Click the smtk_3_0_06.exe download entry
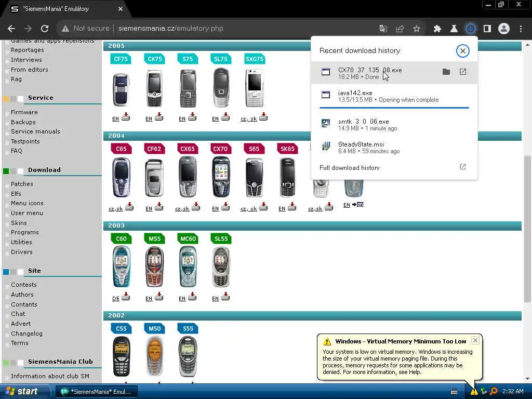The height and width of the screenshot is (399, 532). pyautogui.click(x=394, y=125)
